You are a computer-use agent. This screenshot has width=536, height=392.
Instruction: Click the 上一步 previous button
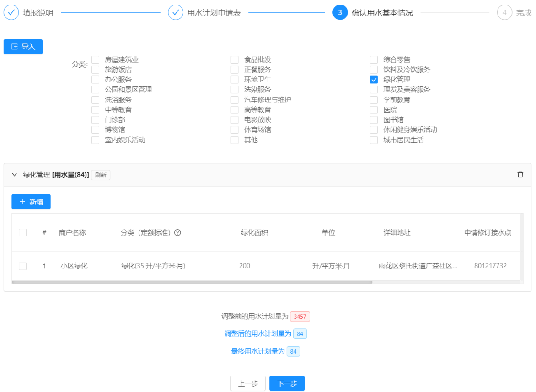[x=248, y=383]
